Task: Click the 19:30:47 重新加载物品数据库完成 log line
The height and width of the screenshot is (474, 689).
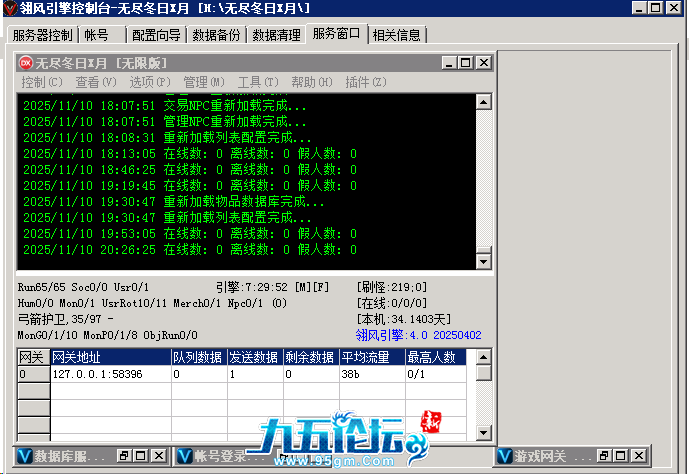Action: point(174,202)
